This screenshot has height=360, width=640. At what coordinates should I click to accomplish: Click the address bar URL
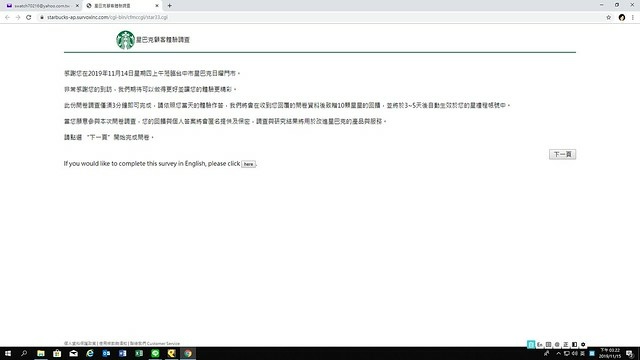pos(107,17)
